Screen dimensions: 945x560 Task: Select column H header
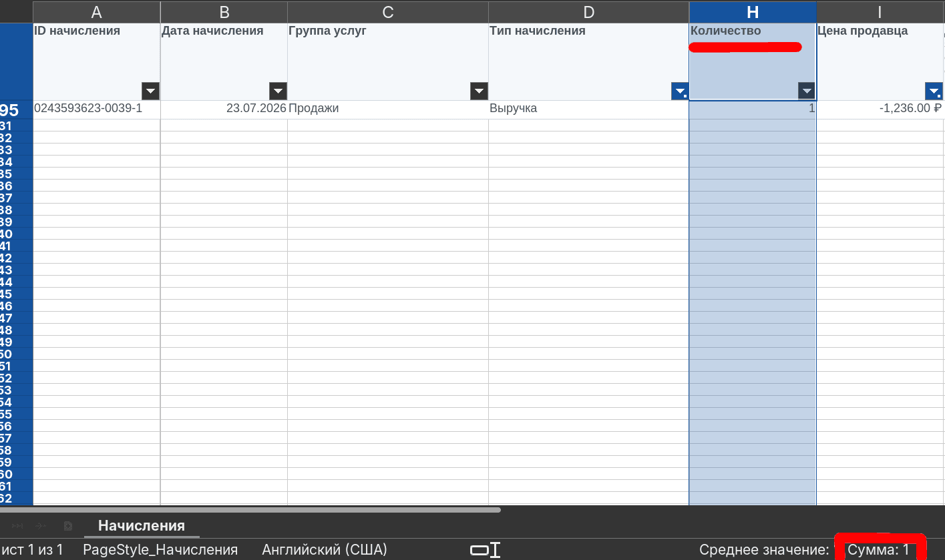point(753,12)
